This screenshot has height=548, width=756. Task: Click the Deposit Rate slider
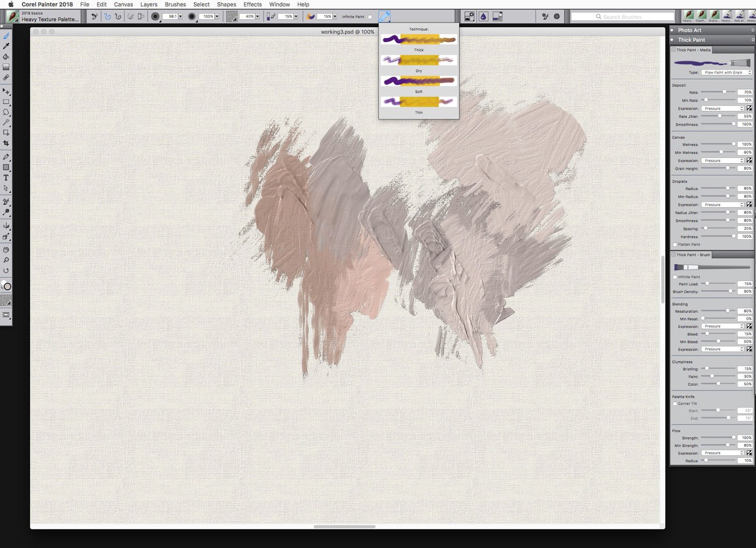(718, 92)
